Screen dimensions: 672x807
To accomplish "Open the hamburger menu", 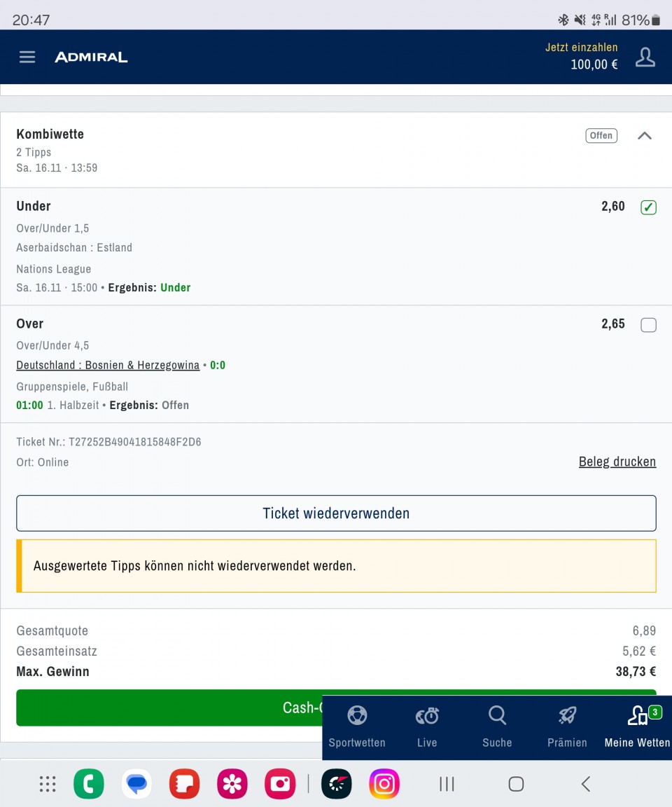I will (x=27, y=57).
